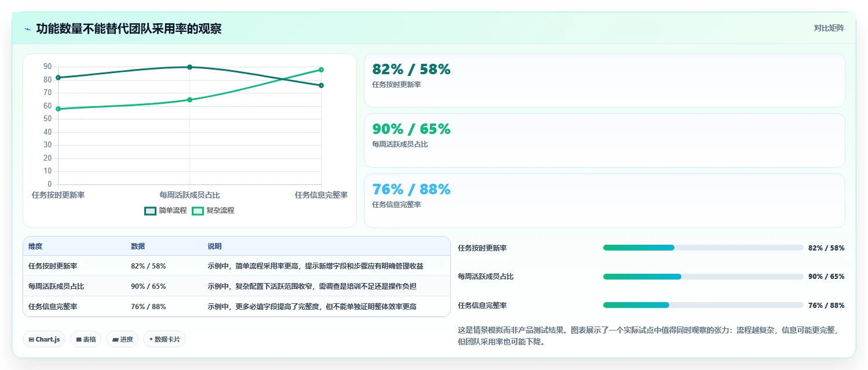Click the y-axis tick label 90
This screenshot has height=370, width=868.
coord(47,67)
